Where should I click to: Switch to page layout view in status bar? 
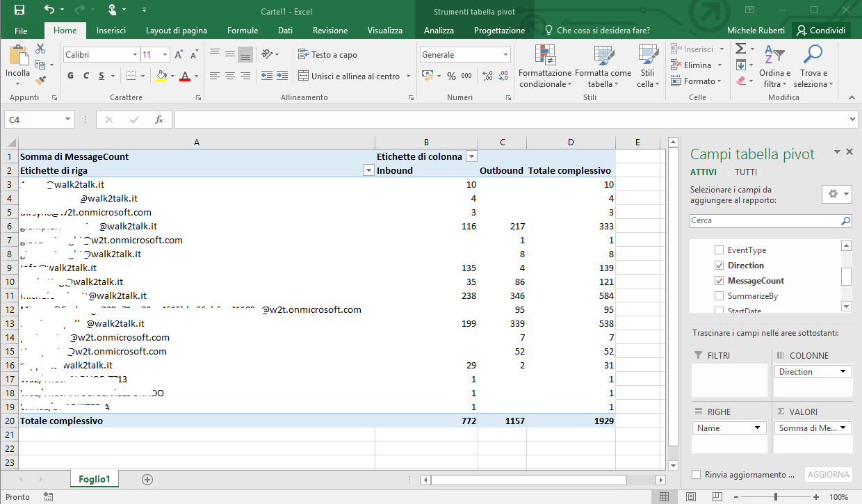[x=690, y=497]
